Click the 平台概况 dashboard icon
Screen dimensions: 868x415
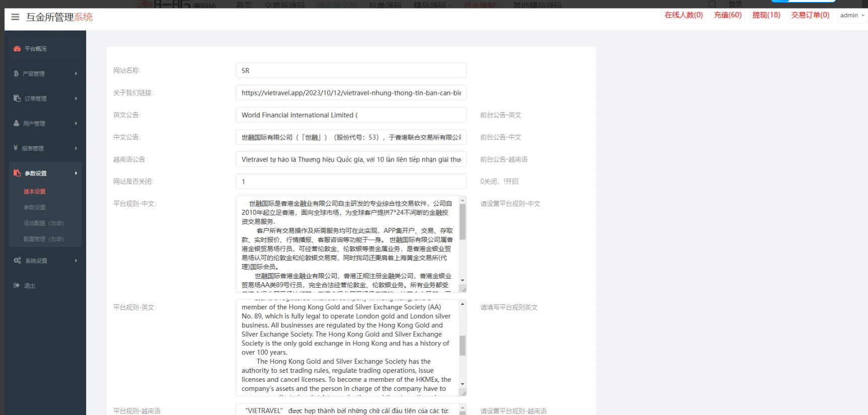click(x=17, y=49)
